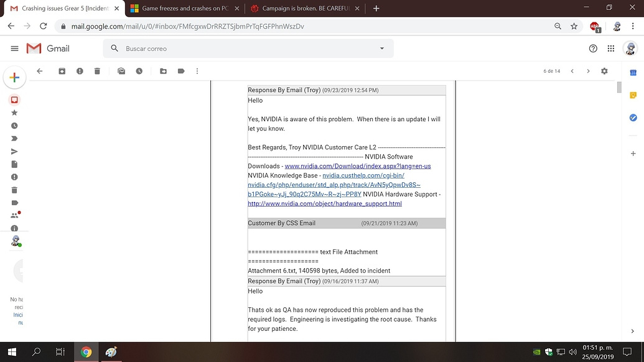This screenshot has height=362, width=644.
Task: Switch to the Crashing issues Gear 5 tab
Action: pos(63,8)
